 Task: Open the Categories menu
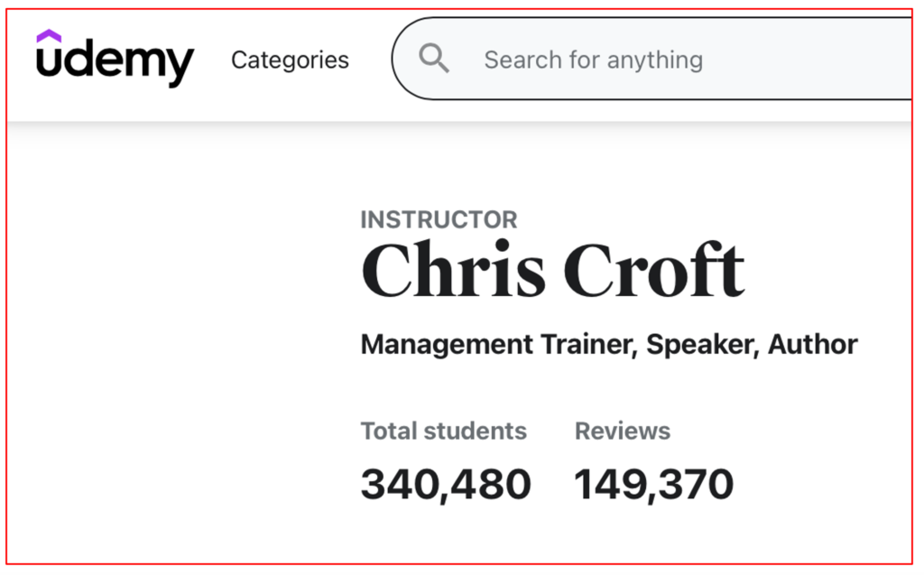click(x=290, y=60)
